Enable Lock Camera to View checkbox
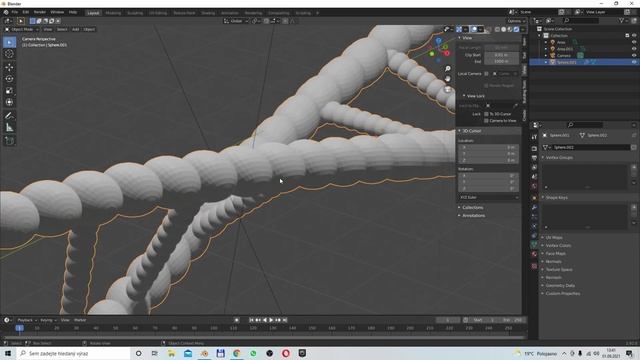The image size is (640, 360). pyautogui.click(x=486, y=121)
